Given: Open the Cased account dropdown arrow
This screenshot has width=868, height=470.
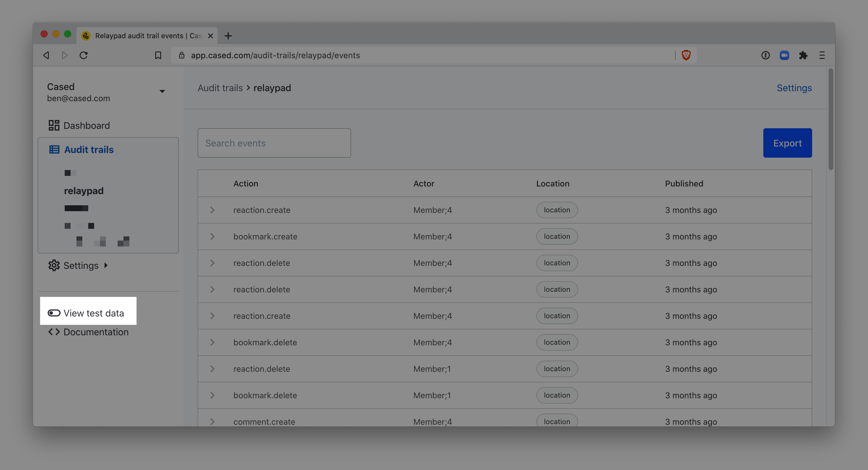Looking at the screenshot, I should tap(162, 91).
